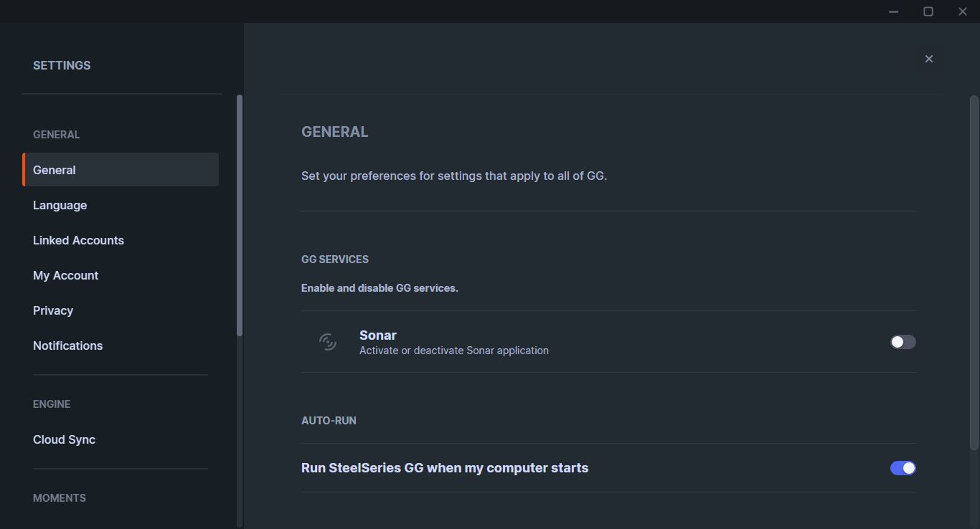
Task: Click the 'MOMENTS' sidebar section heading
Action: point(60,498)
